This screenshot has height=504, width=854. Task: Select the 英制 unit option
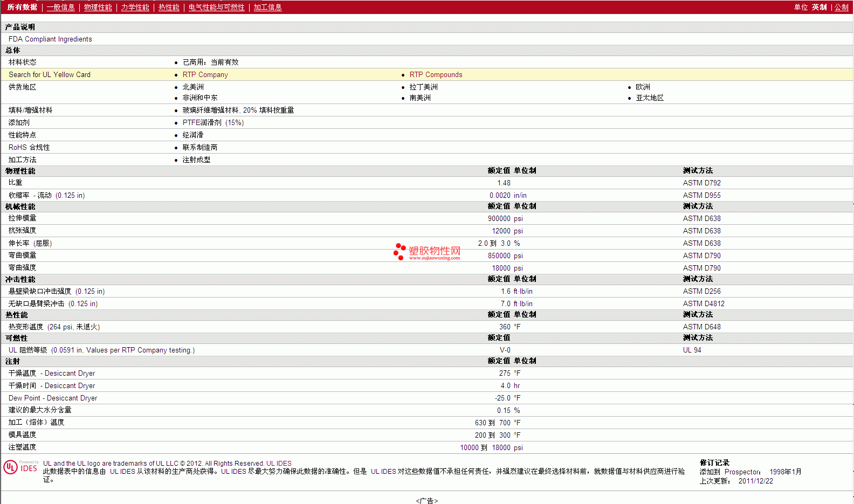click(819, 7)
